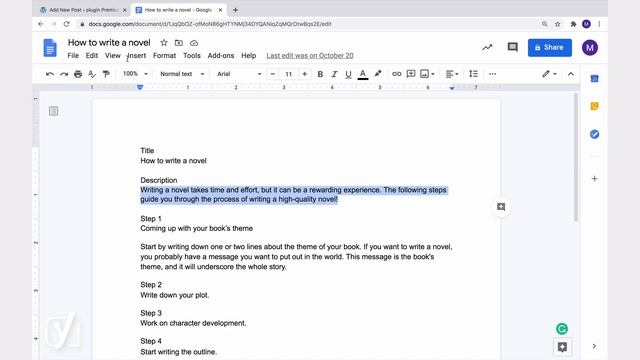Open browser extensions puzzle icon
The width and height of the screenshot is (640, 360).
[x=573, y=24]
